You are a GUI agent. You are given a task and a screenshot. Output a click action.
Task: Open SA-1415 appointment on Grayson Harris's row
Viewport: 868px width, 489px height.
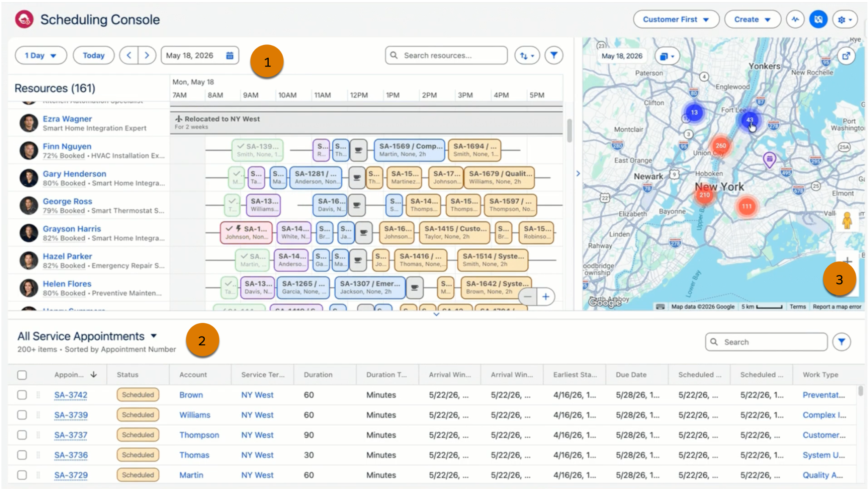coord(455,233)
